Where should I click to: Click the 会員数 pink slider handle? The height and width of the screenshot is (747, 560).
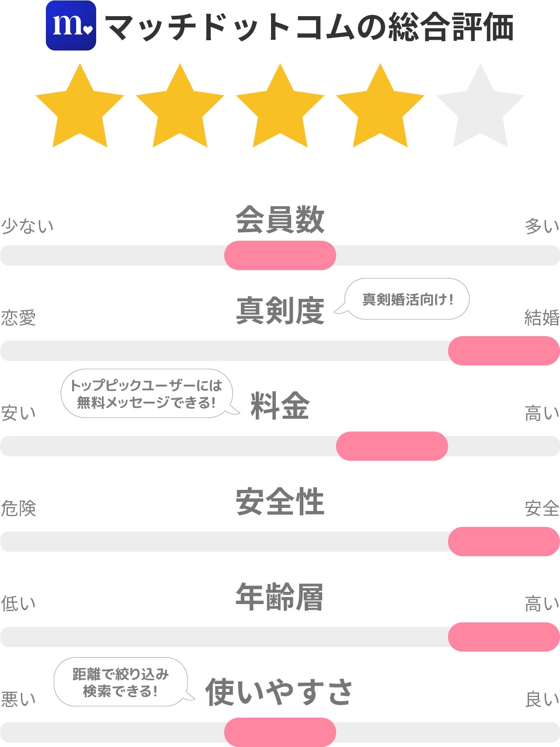click(280, 255)
